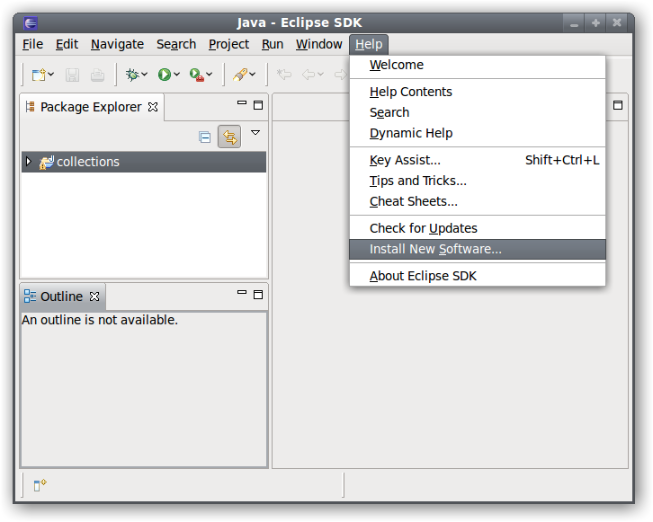This screenshot has height=522, width=653.
Task: Choose Key Assist... menu entry
Action: coord(477,160)
